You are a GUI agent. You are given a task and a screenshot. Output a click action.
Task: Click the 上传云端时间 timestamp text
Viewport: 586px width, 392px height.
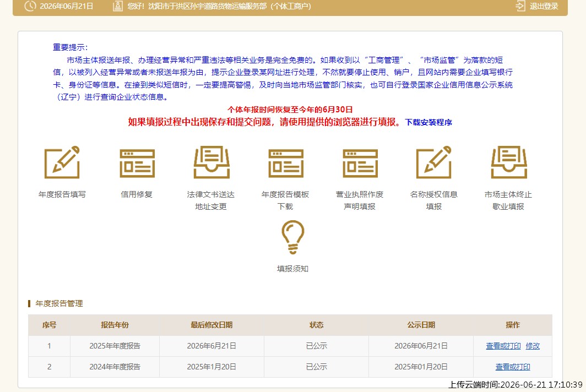[516, 384]
